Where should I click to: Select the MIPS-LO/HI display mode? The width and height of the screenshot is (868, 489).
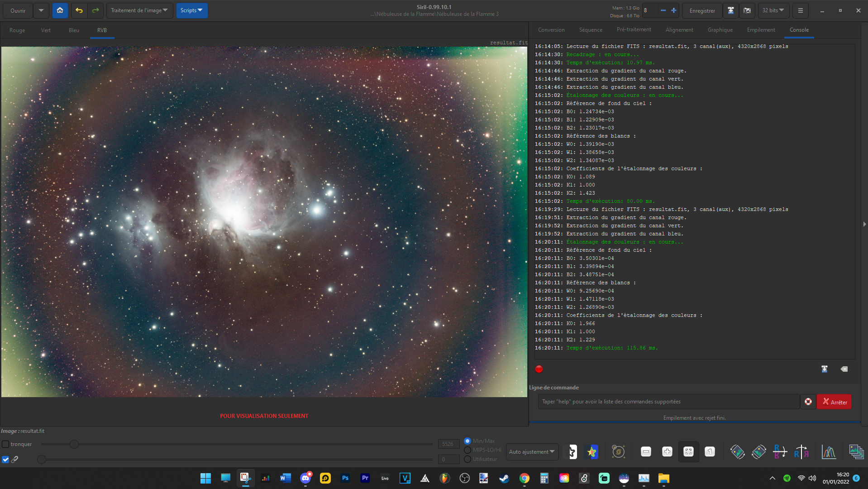(x=467, y=450)
